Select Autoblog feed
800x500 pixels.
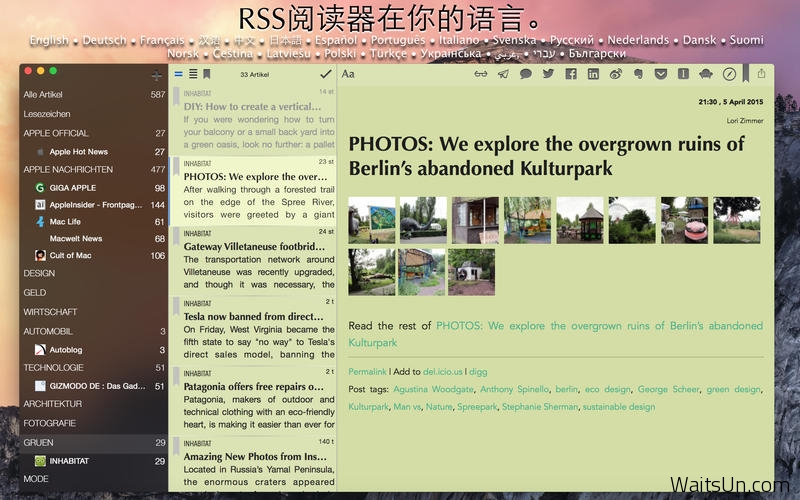coord(94,349)
